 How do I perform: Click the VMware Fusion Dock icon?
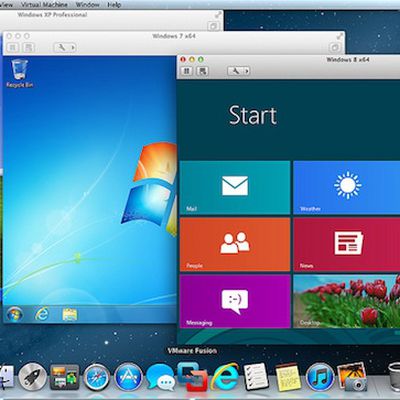coord(192,377)
